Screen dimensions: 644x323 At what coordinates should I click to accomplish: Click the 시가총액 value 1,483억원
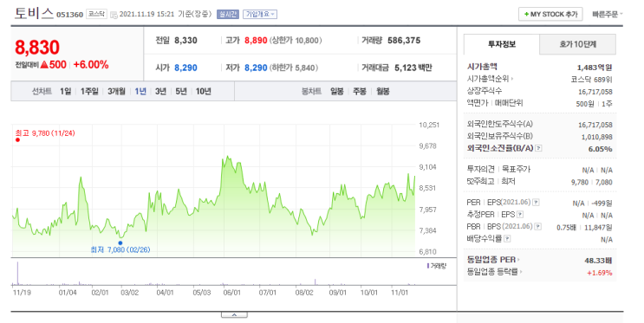click(x=595, y=68)
